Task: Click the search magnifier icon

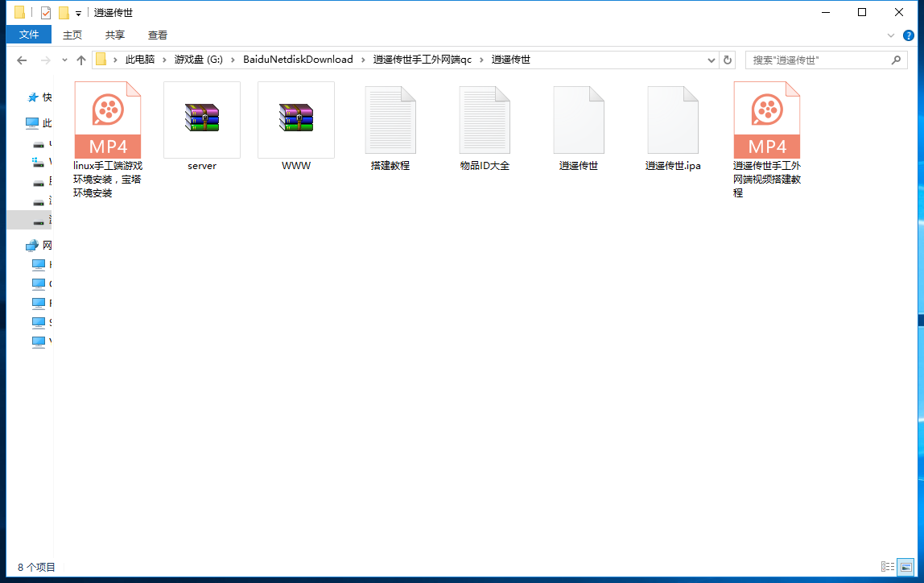Action: (896, 60)
